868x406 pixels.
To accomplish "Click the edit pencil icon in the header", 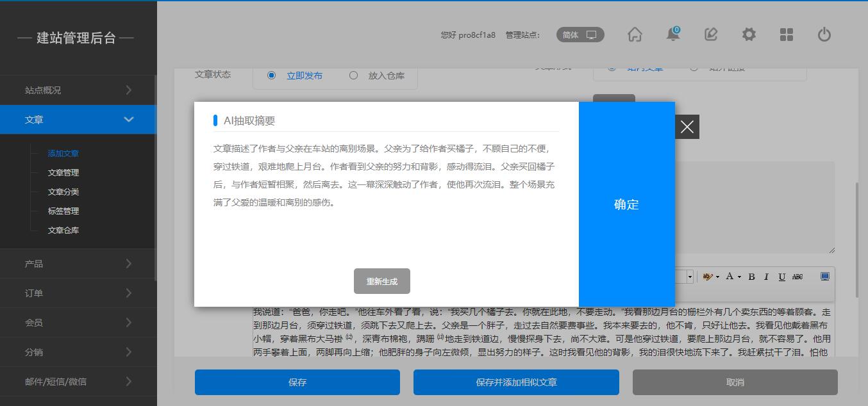I will [x=710, y=35].
